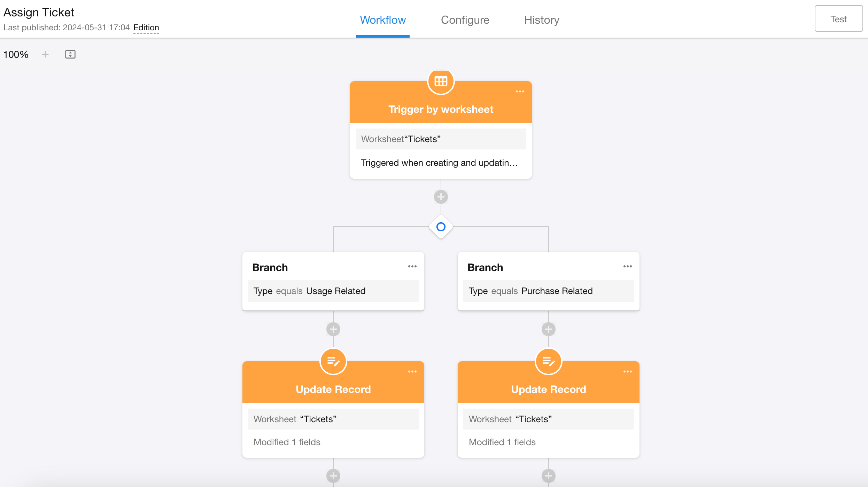Open the Edition link
Screen dimensions: 868x487
(x=146, y=28)
